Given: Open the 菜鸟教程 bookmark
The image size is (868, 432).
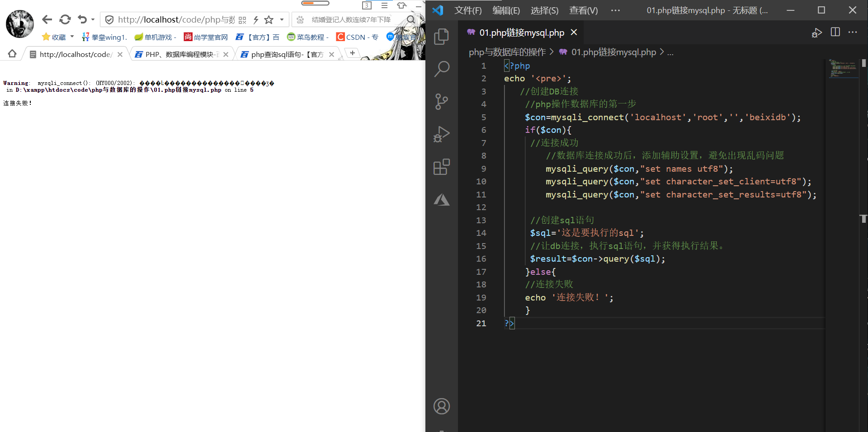Looking at the screenshot, I should [x=308, y=37].
